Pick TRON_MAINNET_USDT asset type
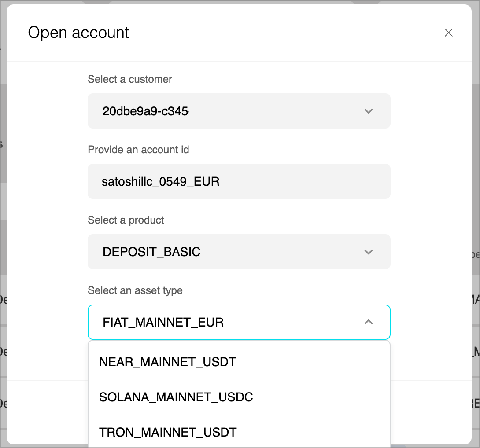The height and width of the screenshot is (448, 480). [x=168, y=432]
